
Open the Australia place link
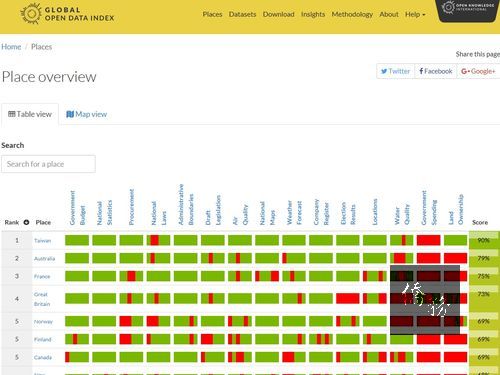44,259
